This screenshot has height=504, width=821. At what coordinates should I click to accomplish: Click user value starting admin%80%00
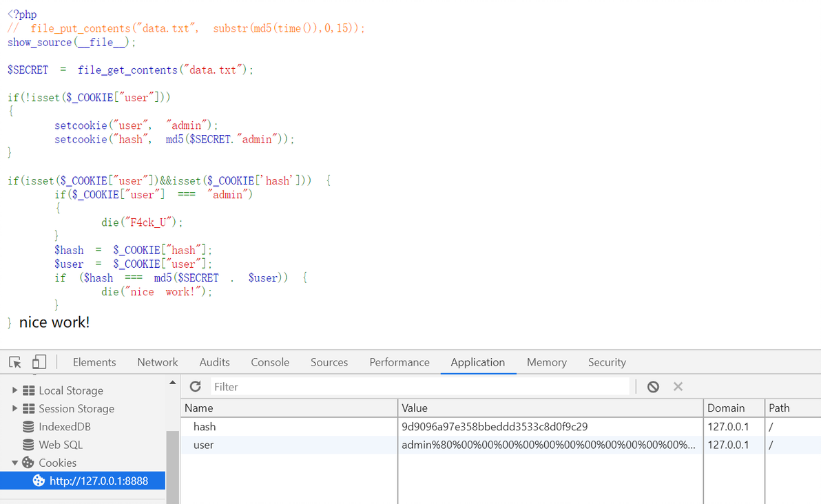coord(549,445)
